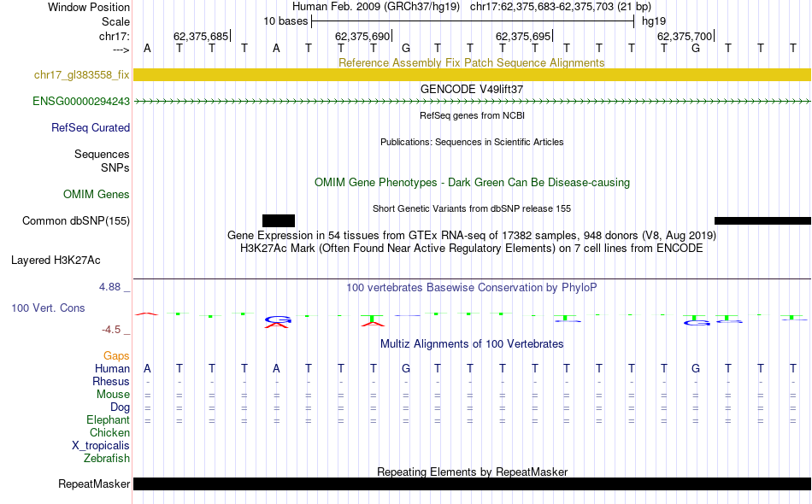Viewport: 812px width, 504px height.
Task: Open Reference Assembly Fix Patch Sequence Alignments title
Action: click(472, 62)
